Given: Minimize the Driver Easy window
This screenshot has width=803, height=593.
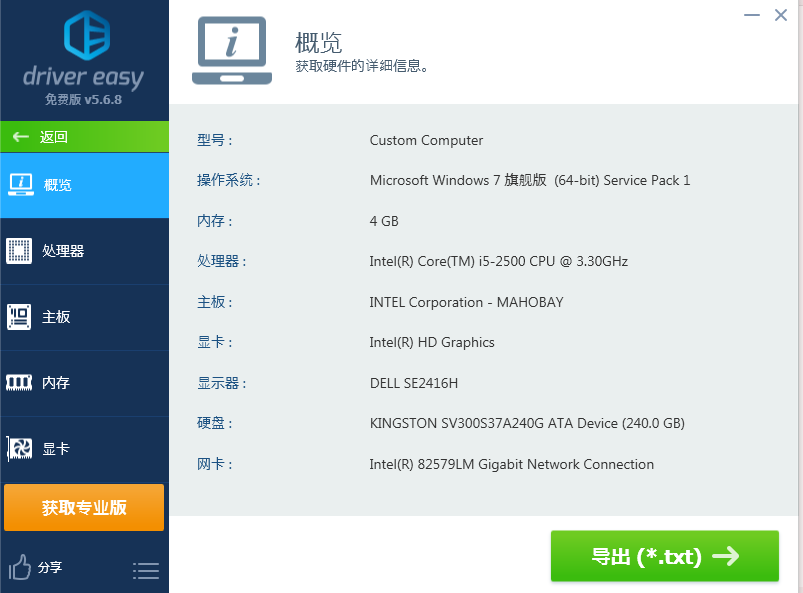Looking at the screenshot, I should [750, 15].
